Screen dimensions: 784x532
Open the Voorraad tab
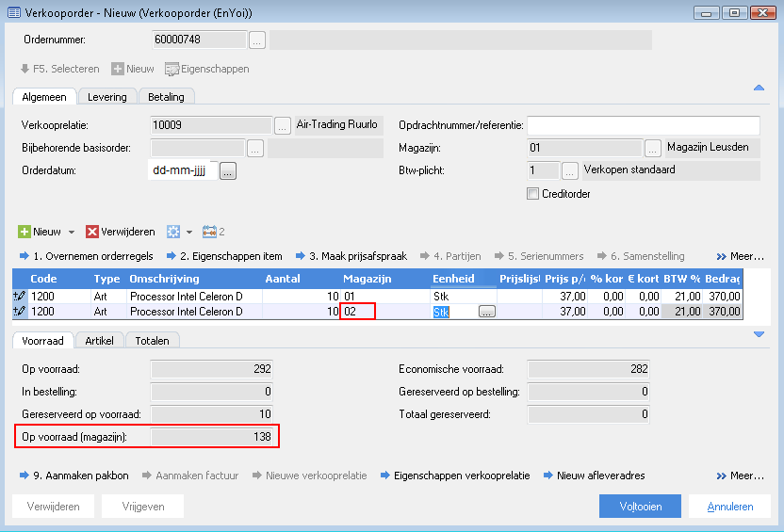tap(43, 341)
